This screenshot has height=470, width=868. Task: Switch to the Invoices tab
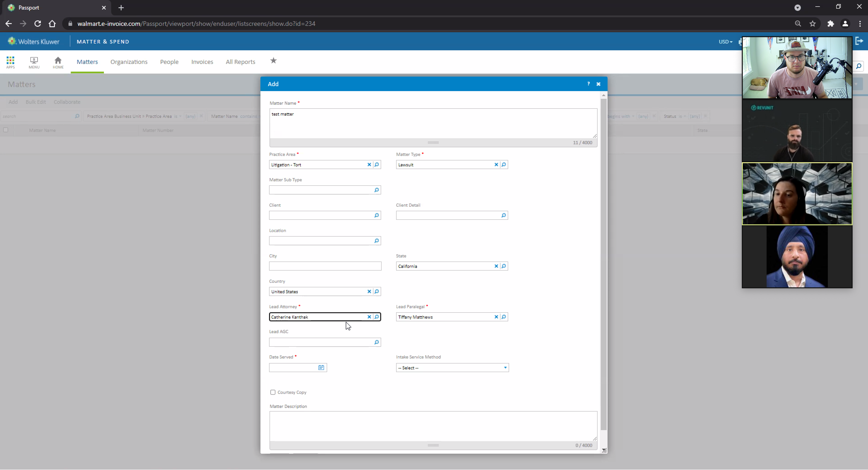click(x=202, y=62)
